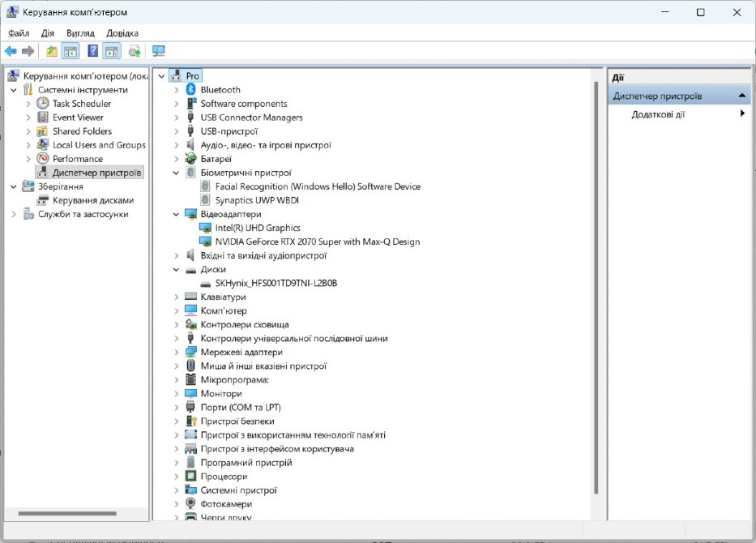Click the blue Help question-mark icon
The image size is (756, 543).
coord(92,51)
